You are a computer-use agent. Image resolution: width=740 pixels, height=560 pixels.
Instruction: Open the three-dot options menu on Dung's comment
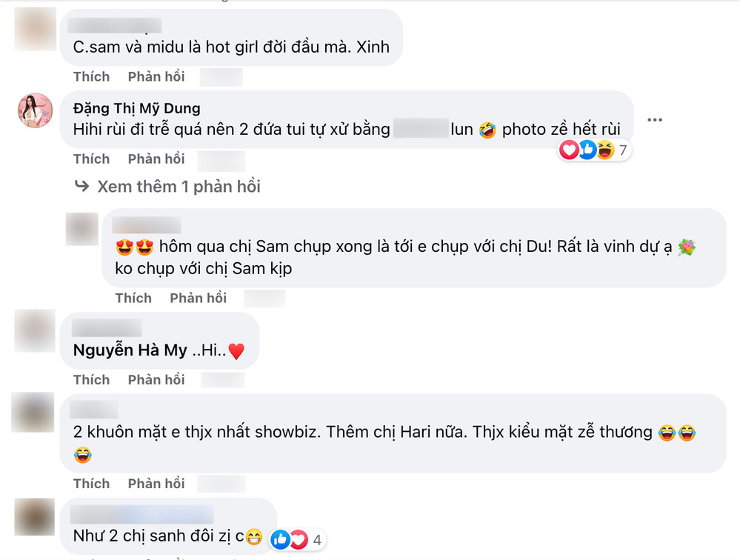655,119
